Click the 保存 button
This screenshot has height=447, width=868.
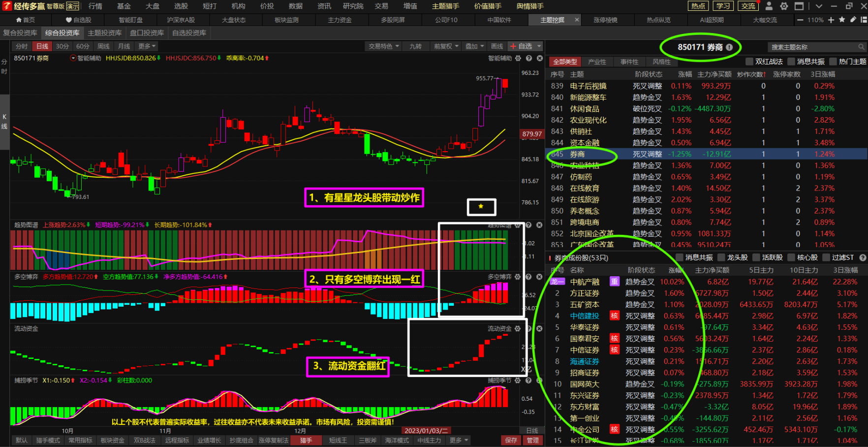coord(511,440)
